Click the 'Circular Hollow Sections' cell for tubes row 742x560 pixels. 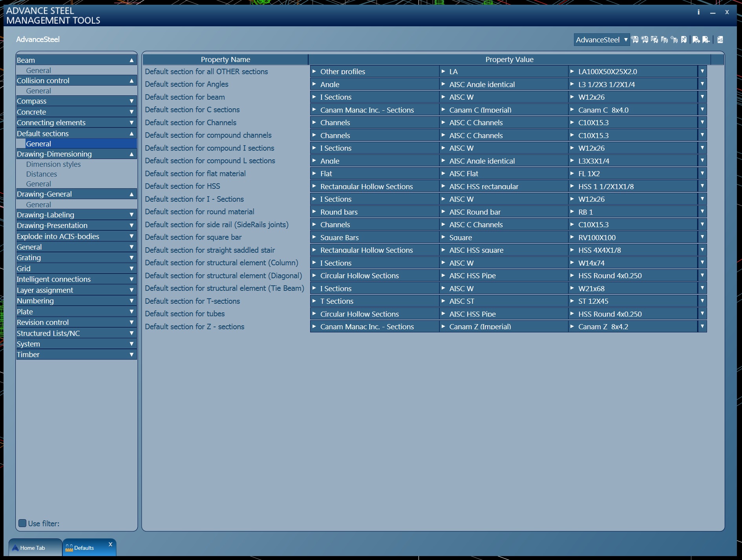pyautogui.click(x=375, y=314)
